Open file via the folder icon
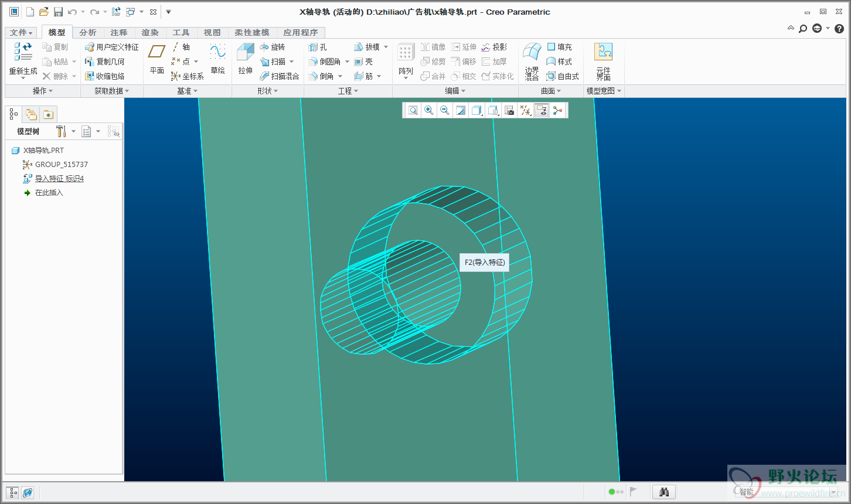 [x=44, y=12]
